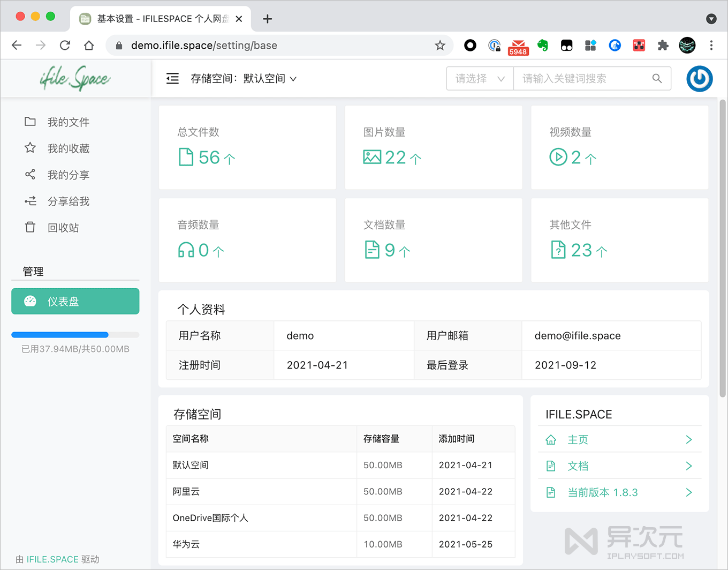Open the 文档 link
Screen dimensions: 728x570
click(578, 466)
